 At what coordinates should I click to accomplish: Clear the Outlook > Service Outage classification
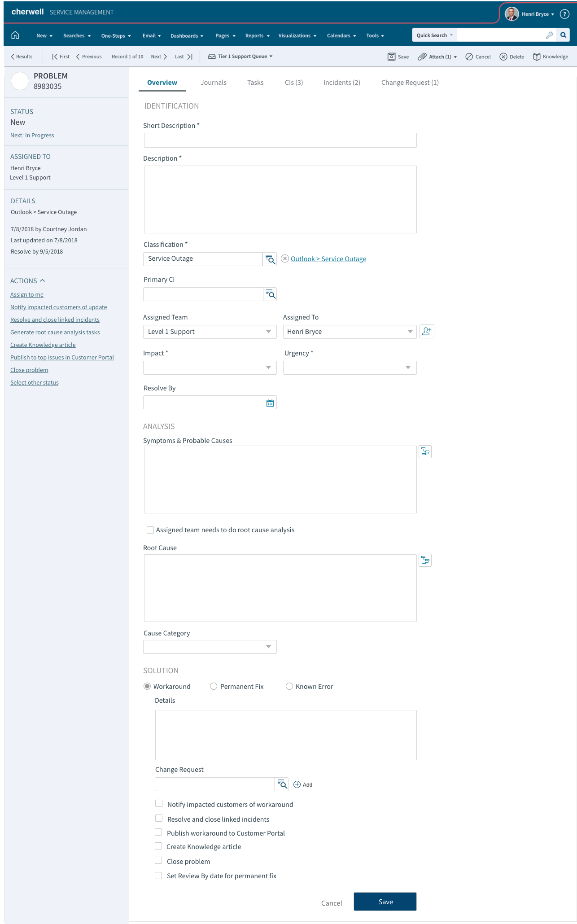click(284, 258)
